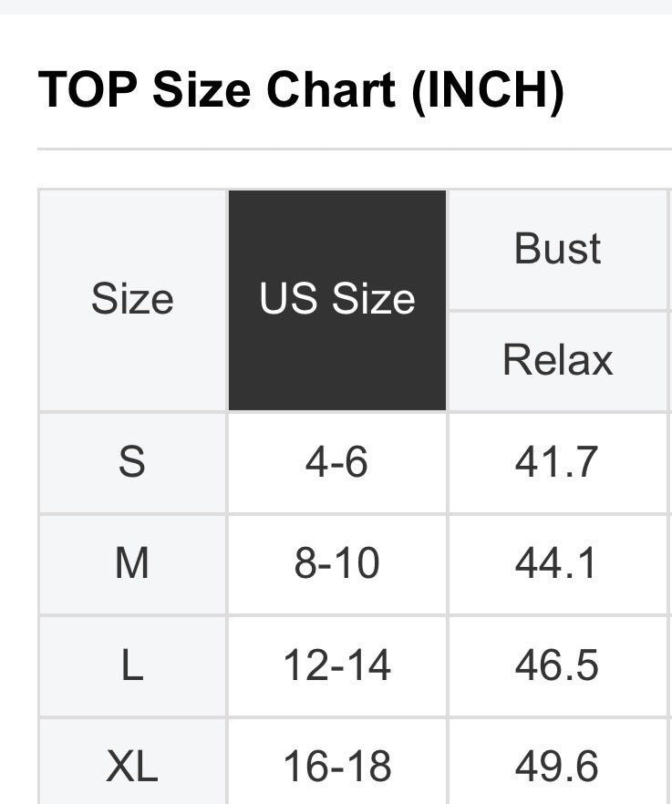This screenshot has width=672, height=804.
Task: Click the 41.7 bust measurement cell
Action: (557, 462)
